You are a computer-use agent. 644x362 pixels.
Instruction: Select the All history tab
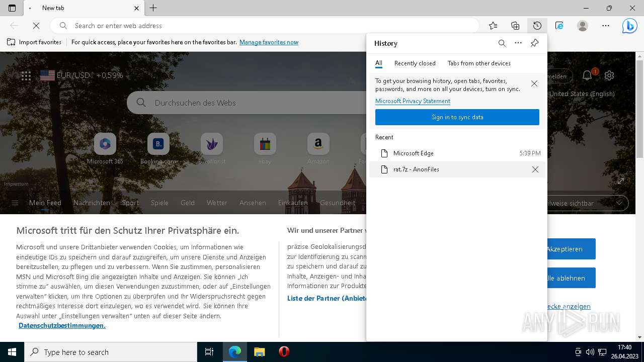pos(379,63)
